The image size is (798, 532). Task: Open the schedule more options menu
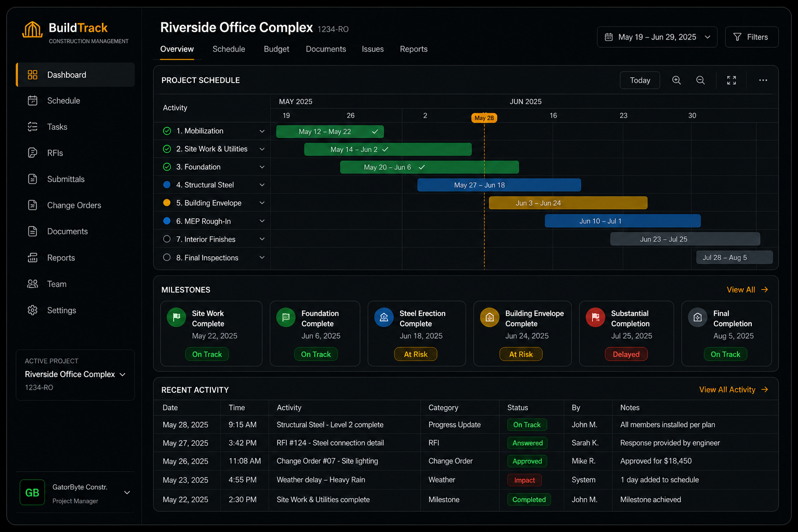(x=763, y=80)
